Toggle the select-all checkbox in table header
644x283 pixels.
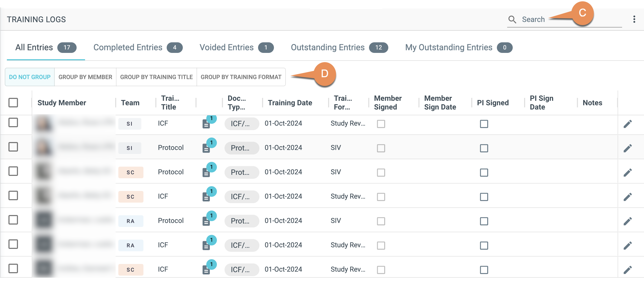(x=13, y=103)
